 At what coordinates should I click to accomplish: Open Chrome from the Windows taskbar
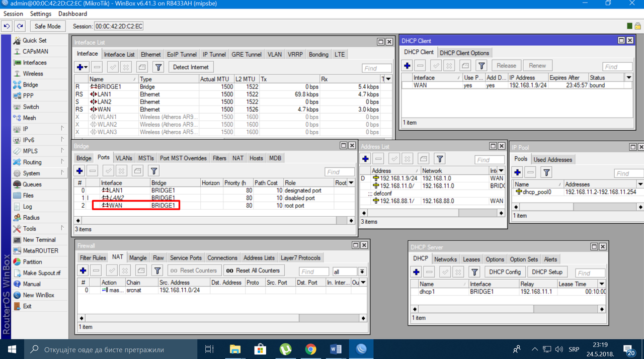point(311,349)
